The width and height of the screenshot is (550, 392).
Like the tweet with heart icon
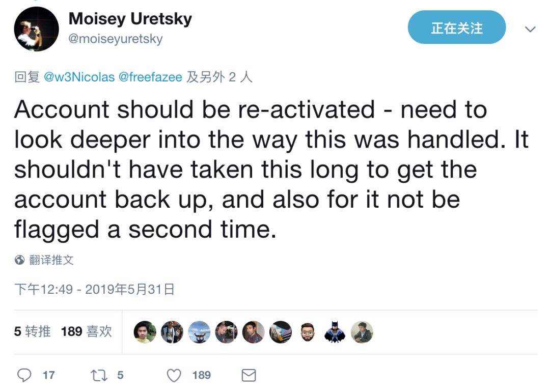pos(174,375)
